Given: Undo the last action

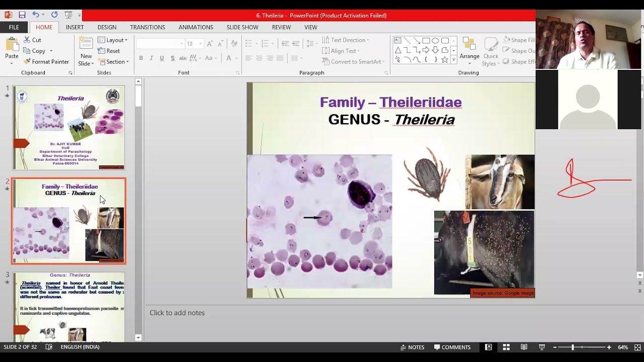Looking at the screenshot, I should pos(36,15).
